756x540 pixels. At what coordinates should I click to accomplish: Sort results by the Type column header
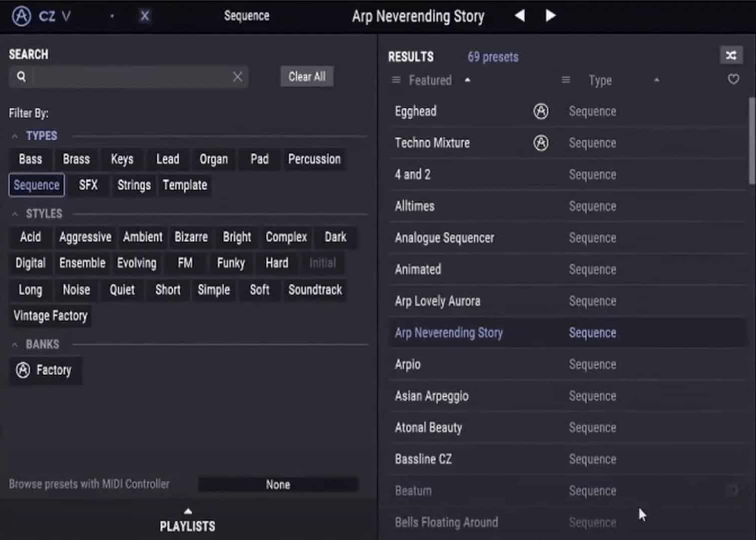click(x=600, y=80)
